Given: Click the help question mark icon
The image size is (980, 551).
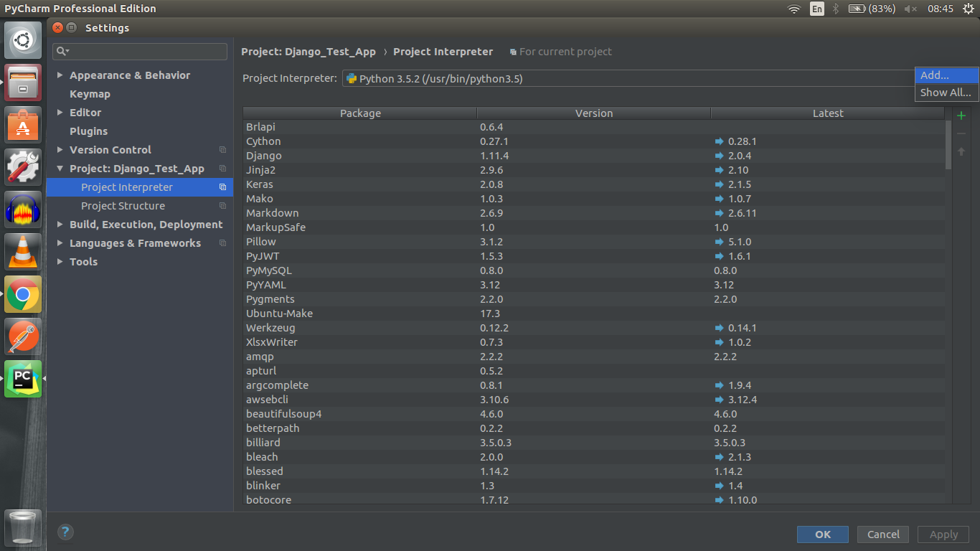Looking at the screenshot, I should tap(65, 532).
